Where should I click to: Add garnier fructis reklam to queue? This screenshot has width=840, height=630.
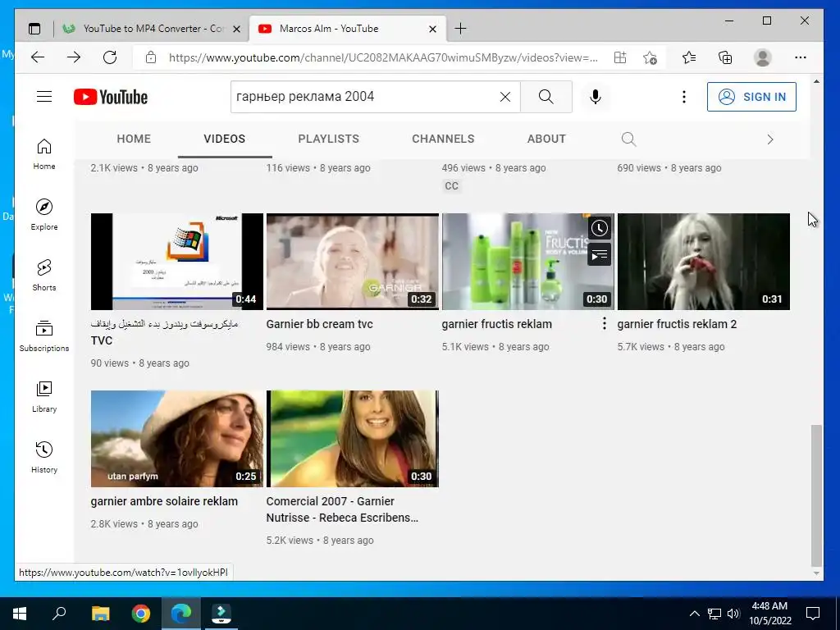[x=600, y=255]
